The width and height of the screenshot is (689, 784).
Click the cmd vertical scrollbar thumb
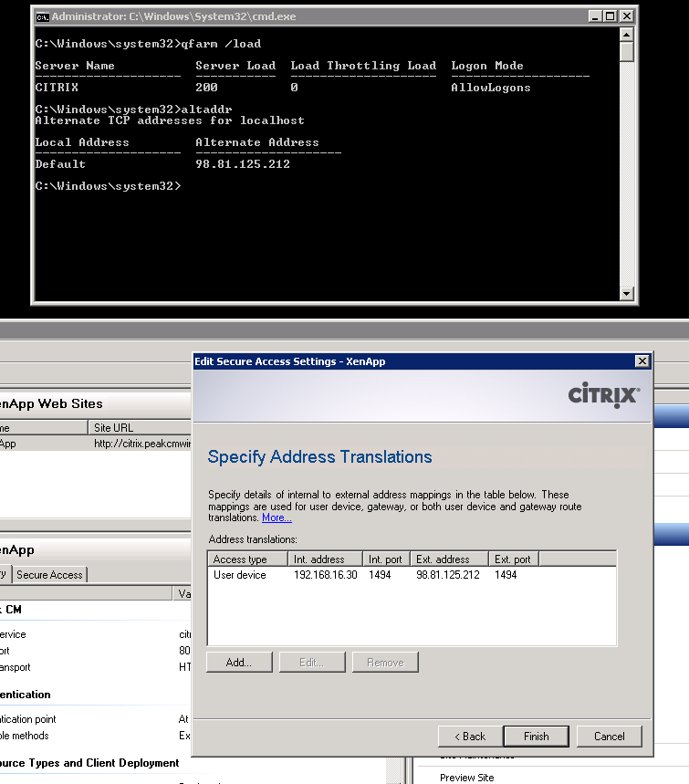(x=627, y=52)
